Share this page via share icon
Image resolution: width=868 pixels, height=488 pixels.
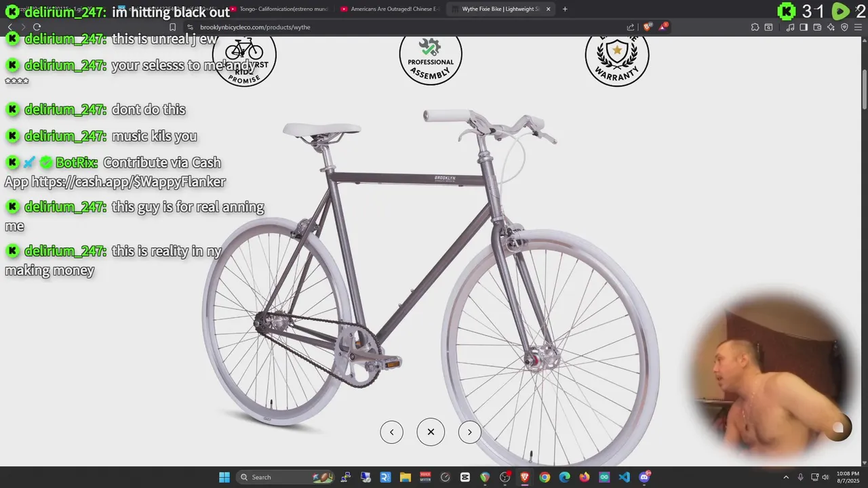[x=631, y=27]
